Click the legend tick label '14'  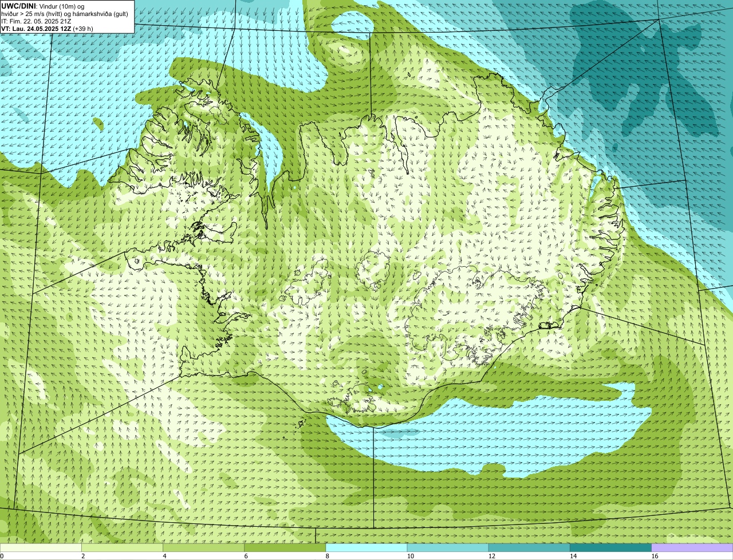573,556
